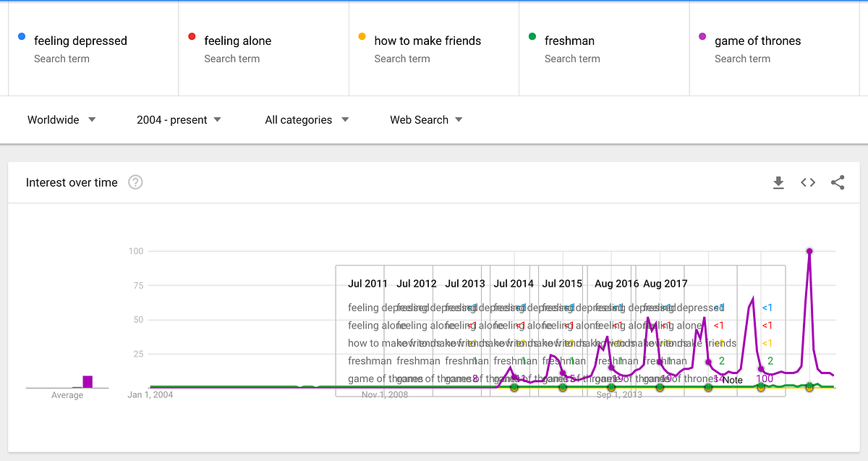Edit the 'feeling alone' search term
The width and height of the screenshot is (868, 461).
237,41
